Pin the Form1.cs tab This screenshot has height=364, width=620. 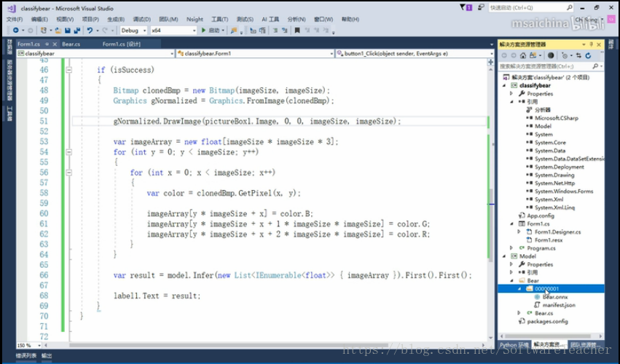point(47,44)
